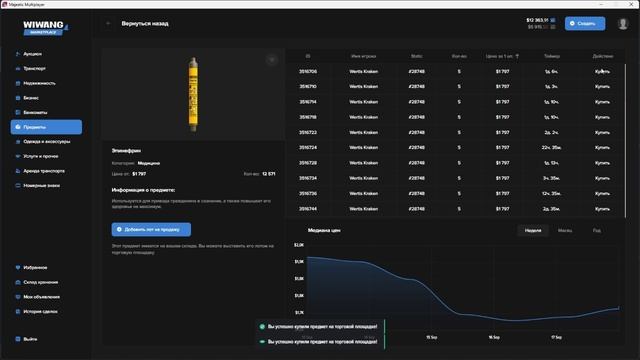
Task: Click Информация о предмете heading
Action: click(143, 190)
